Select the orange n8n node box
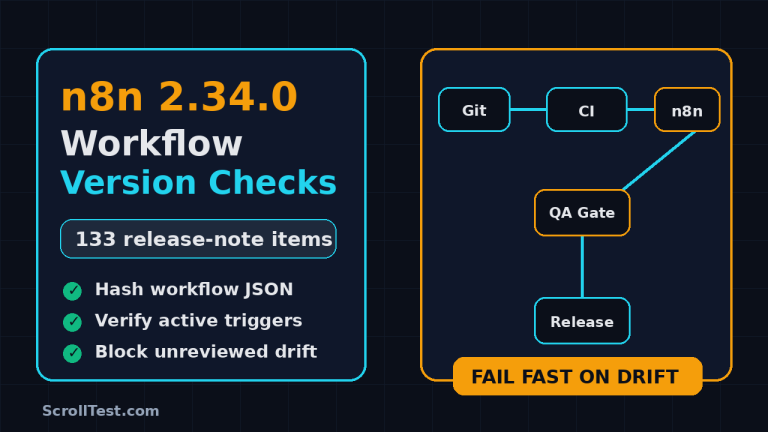 coord(687,110)
